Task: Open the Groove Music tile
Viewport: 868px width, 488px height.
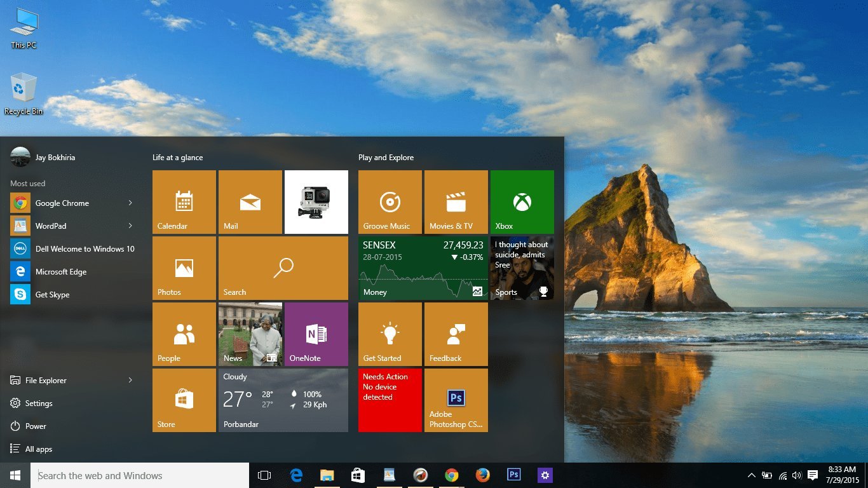Action: pyautogui.click(x=390, y=202)
